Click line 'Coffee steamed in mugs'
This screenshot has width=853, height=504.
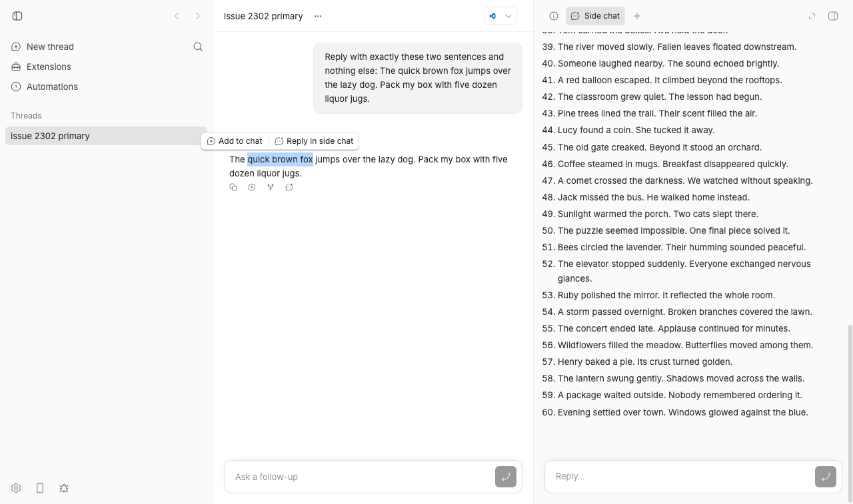point(673,164)
